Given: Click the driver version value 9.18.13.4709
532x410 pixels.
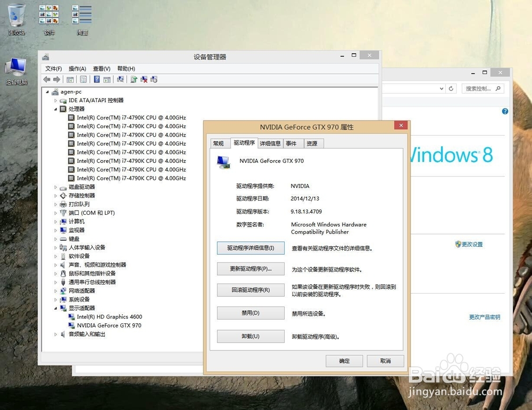Looking at the screenshot, I should [306, 212].
